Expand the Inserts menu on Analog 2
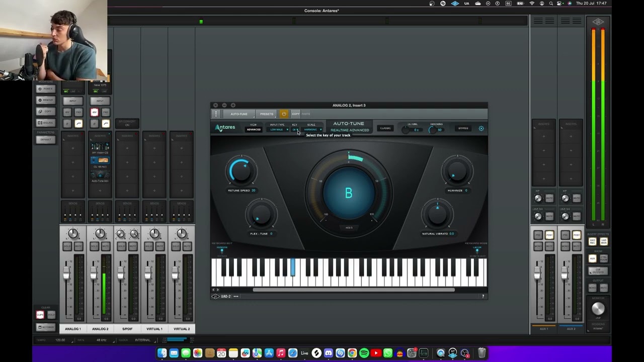 coord(100,136)
